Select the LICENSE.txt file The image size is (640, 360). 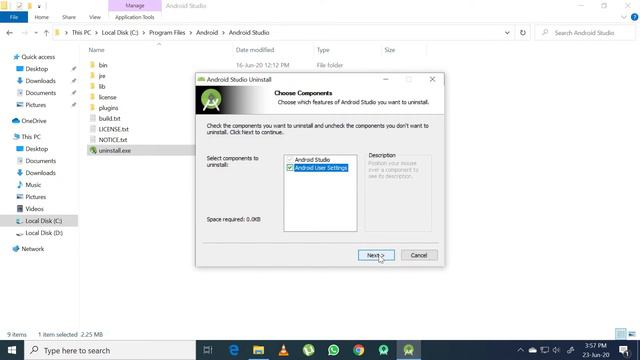113,129
